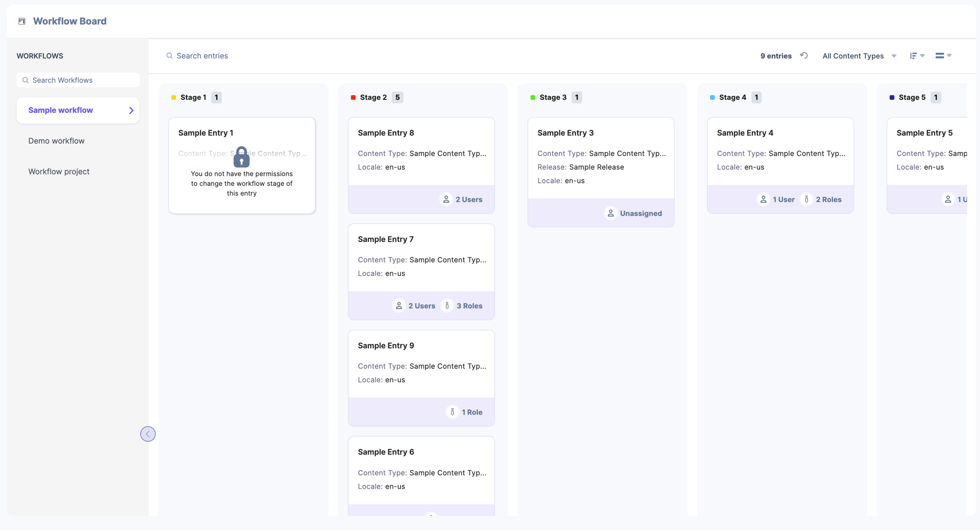
Task: Click the 3 Roles label on Entry 7
Action: (x=469, y=306)
